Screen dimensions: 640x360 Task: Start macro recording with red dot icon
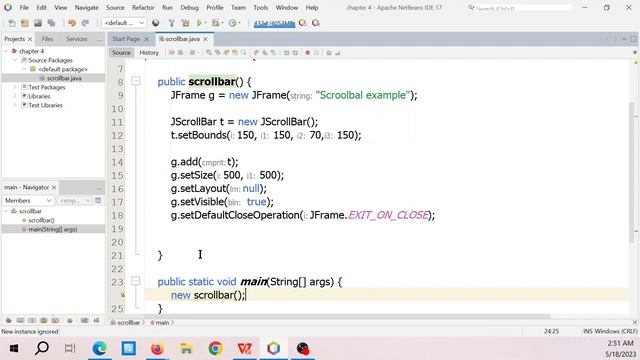[x=307, y=53]
